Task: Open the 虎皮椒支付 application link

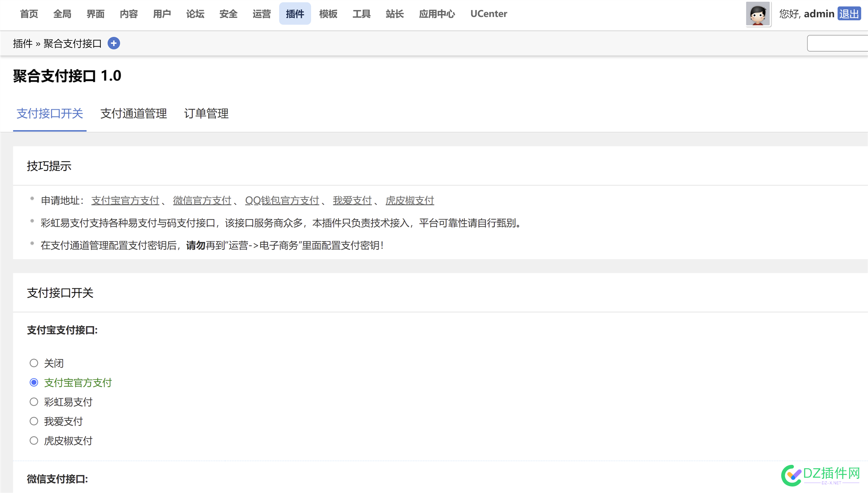Action: 410,200
